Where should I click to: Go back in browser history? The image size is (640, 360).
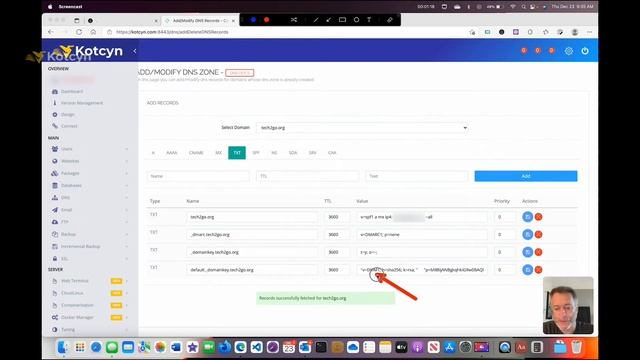coord(51,32)
